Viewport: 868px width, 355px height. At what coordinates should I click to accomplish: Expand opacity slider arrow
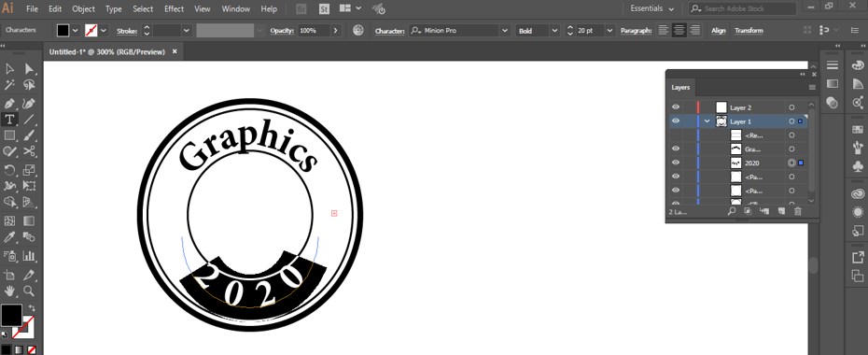click(335, 31)
